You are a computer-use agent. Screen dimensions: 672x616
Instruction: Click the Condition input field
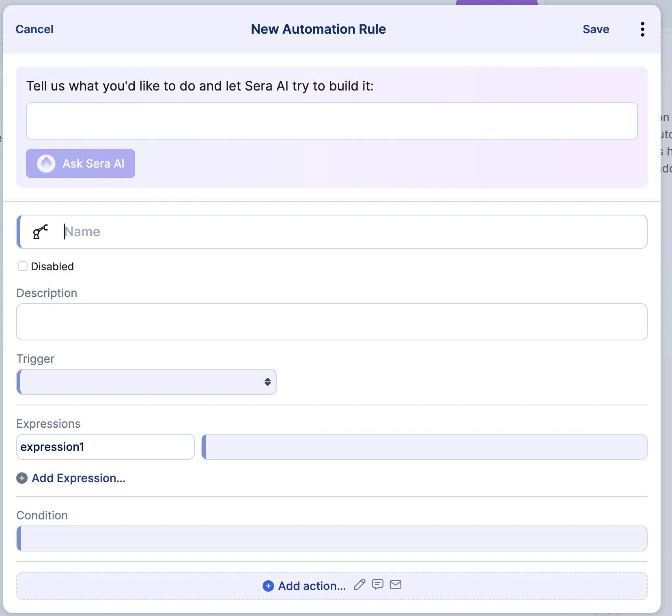pos(332,538)
